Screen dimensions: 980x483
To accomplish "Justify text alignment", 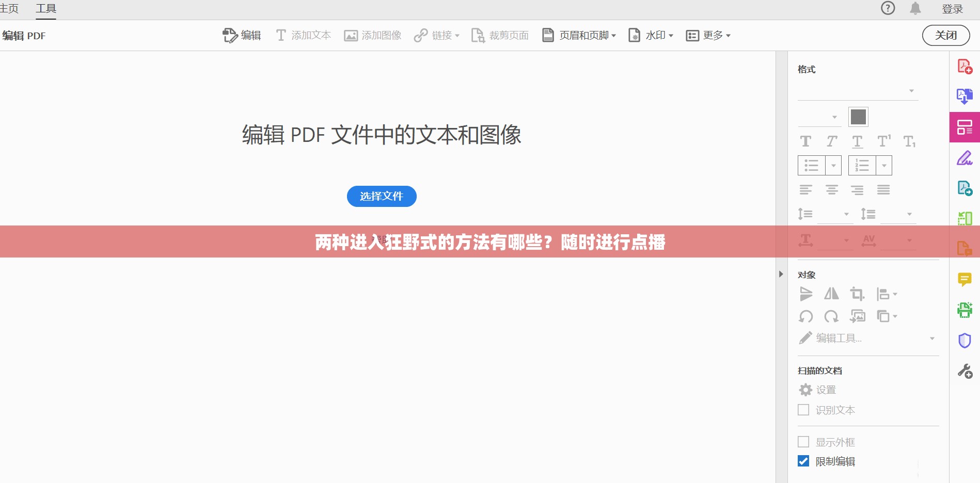I will click(883, 190).
